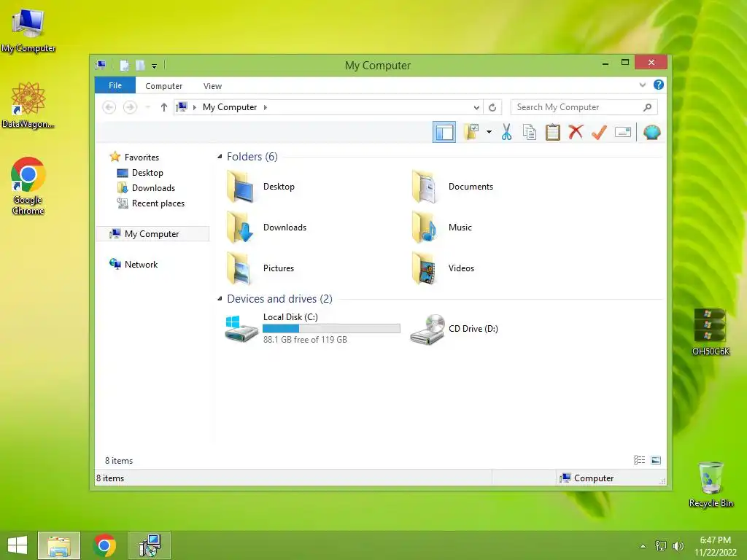
Task: Click the folder options icon in toolbar
Action: point(471,131)
